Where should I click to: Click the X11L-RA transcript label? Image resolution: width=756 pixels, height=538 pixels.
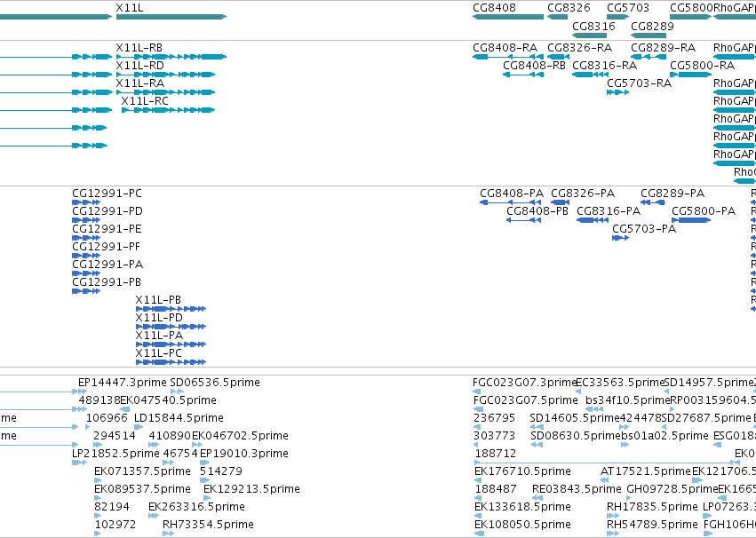139,83
